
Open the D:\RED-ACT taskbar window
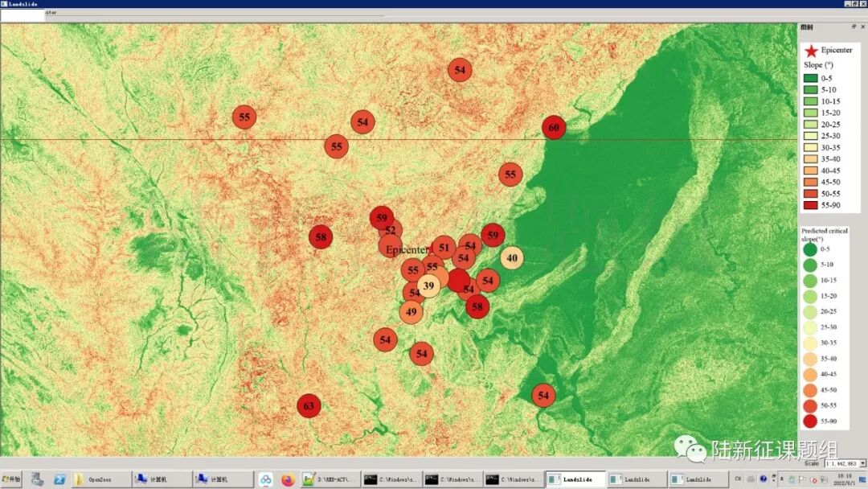[x=330, y=479]
